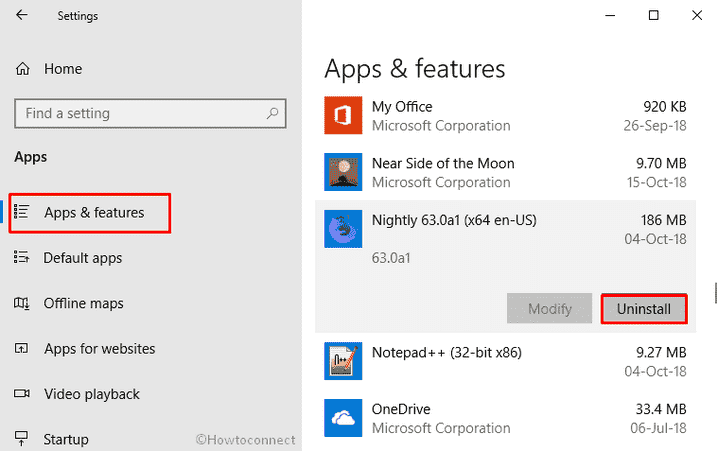
Task: Select the OneDrive cloud icon
Action: pyautogui.click(x=343, y=418)
